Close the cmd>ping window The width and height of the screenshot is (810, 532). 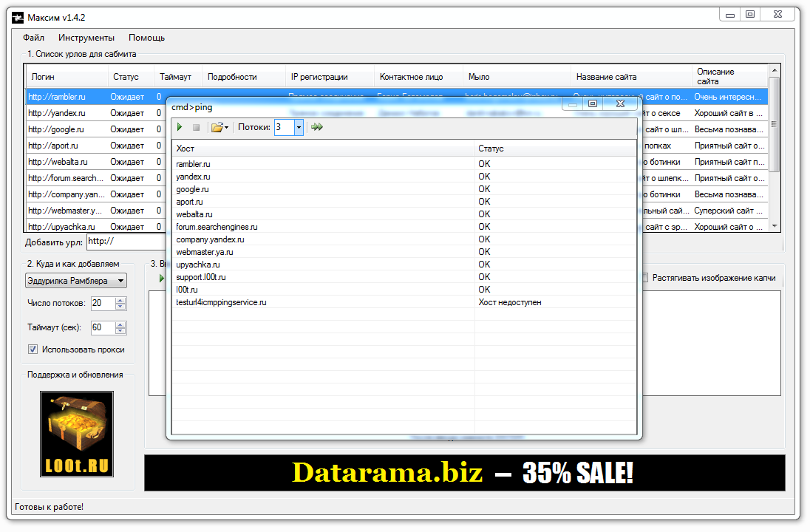pyautogui.click(x=619, y=104)
